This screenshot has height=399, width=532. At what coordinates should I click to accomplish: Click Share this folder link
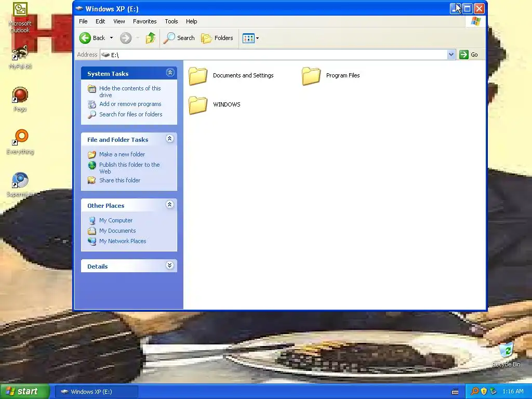pyautogui.click(x=120, y=180)
